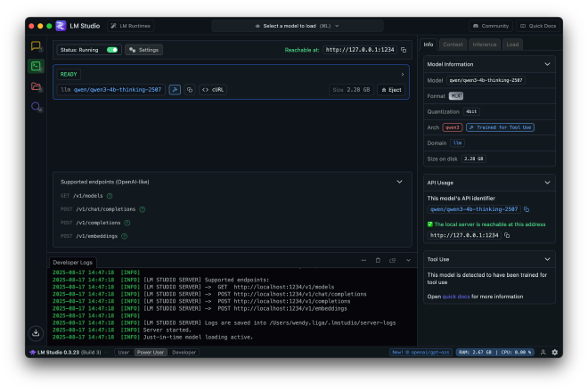588x391 pixels.
Task: Click the green reachable address checkmark
Action: 429,224
